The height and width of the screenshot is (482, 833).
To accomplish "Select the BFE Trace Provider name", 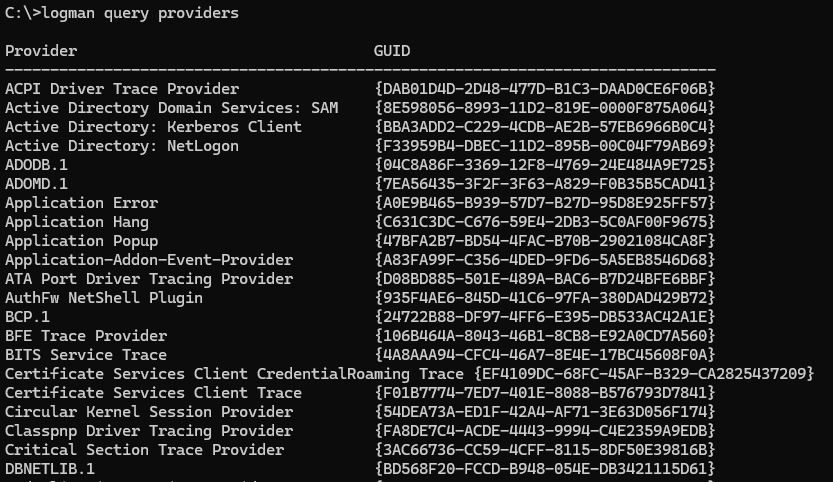I will 86,336.
